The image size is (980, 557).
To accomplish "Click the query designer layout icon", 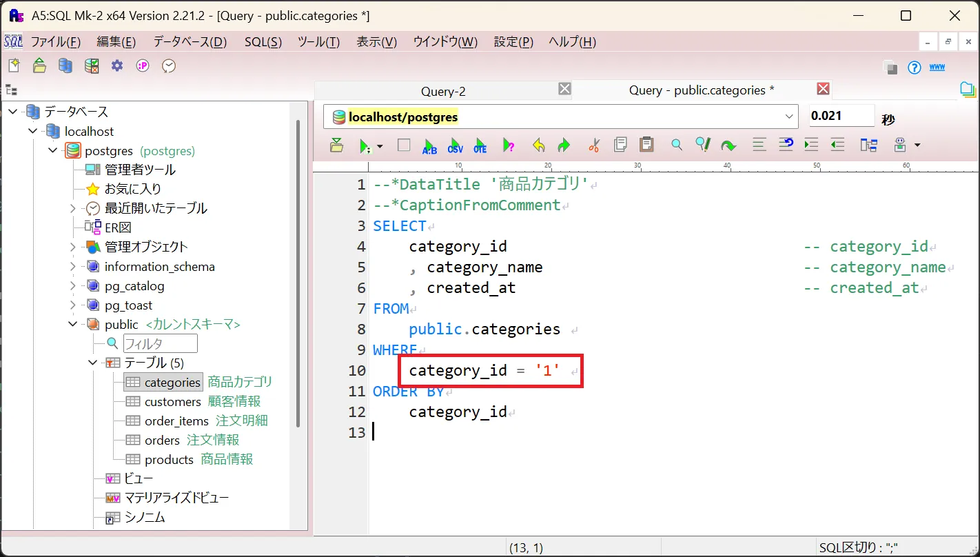I will (x=868, y=145).
